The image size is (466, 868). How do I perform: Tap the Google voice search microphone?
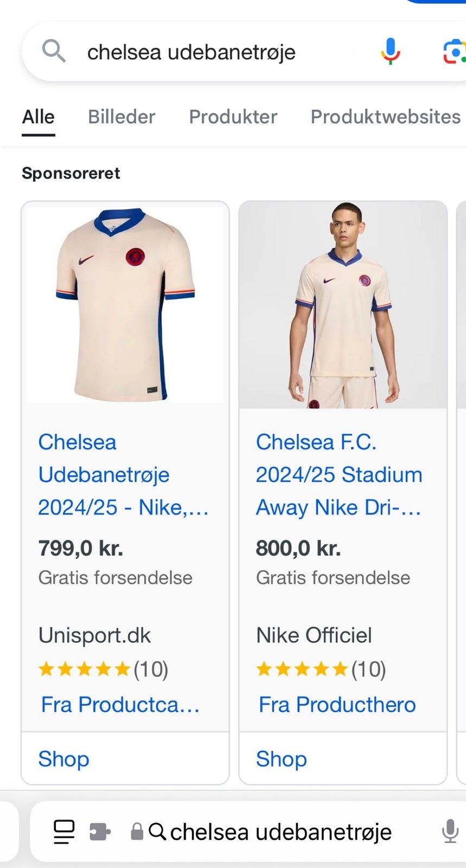390,52
